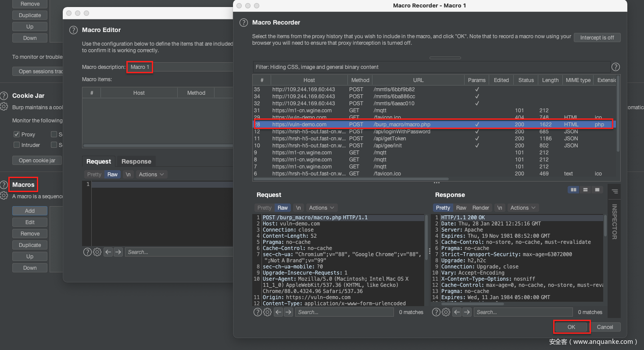Click the Macro Recorder help icon
644x350 pixels.
click(243, 22)
